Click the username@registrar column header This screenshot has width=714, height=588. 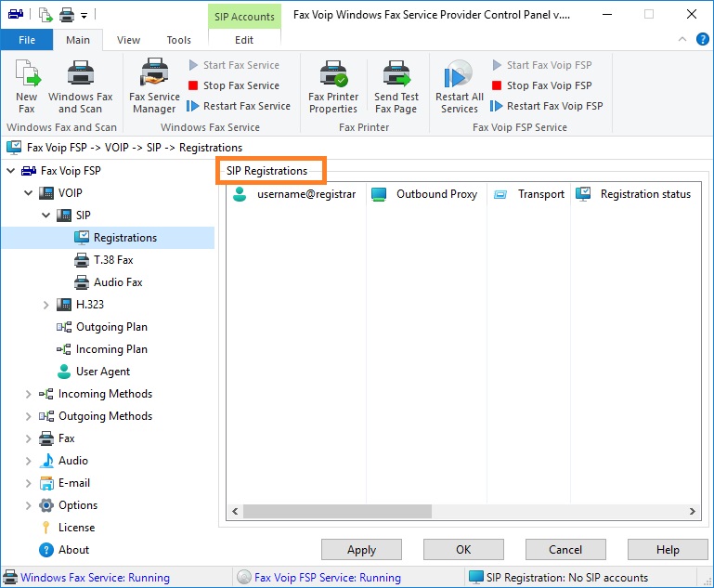296,194
